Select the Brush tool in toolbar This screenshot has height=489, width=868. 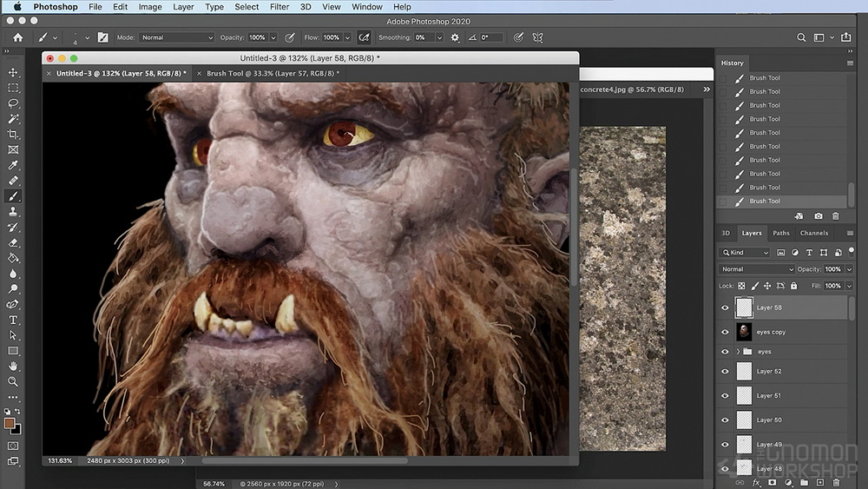pyautogui.click(x=13, y=196)
